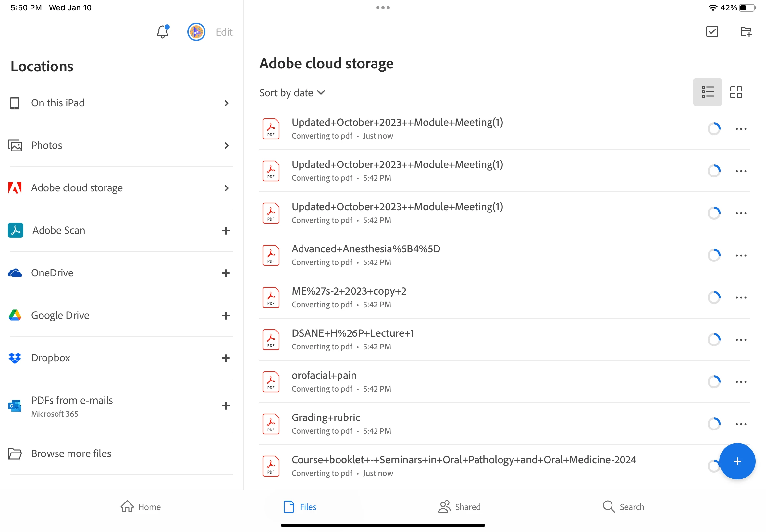Open the Shared tab
The image size is (766, 532).
pyautogui.click(x=459, y=507)
